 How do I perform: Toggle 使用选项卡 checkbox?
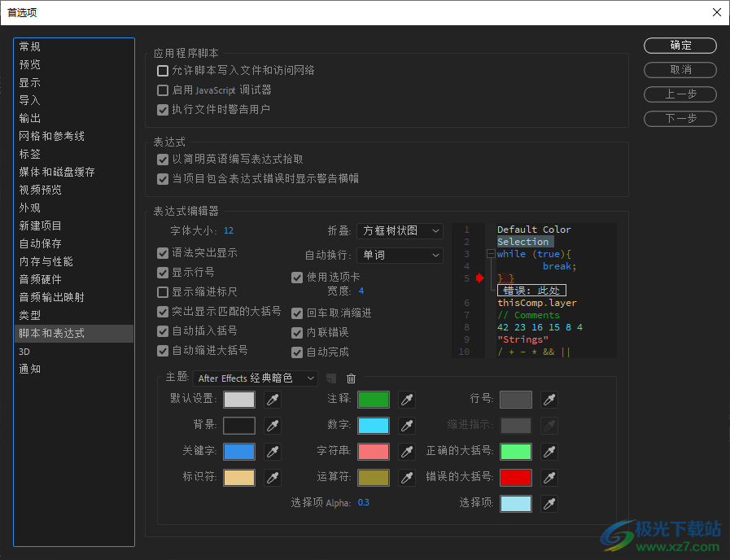click(297, 278)
